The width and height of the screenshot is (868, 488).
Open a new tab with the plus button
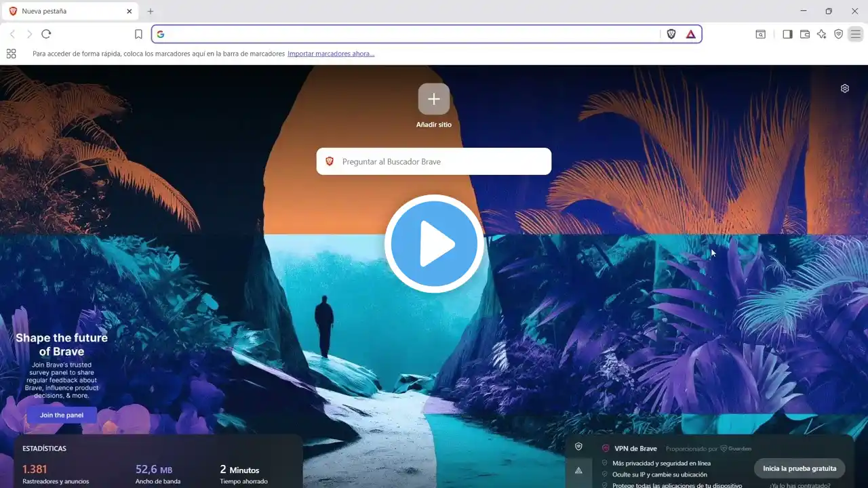151,11
